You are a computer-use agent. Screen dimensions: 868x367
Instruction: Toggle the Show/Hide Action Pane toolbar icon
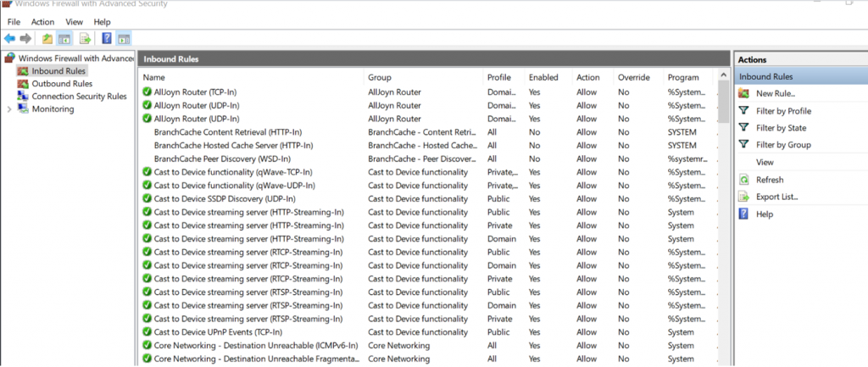pos(124,39)
